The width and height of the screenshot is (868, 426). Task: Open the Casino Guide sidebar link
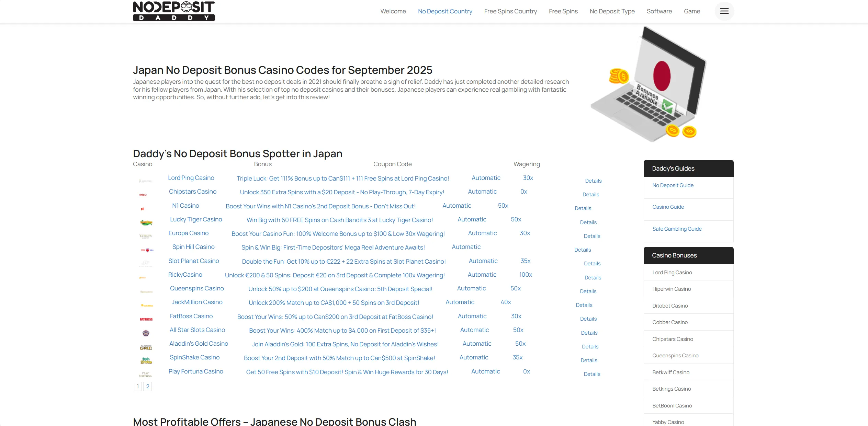click(x=668, y=207)
